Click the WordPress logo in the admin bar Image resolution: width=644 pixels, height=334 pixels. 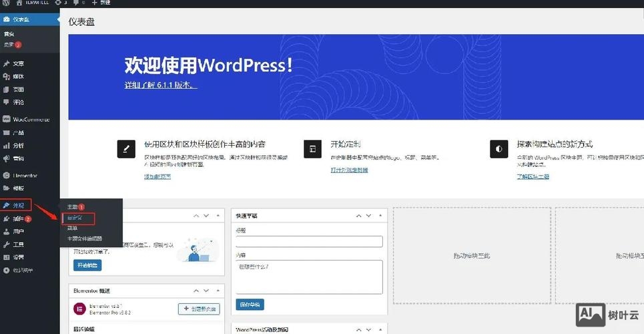(6, 3)
